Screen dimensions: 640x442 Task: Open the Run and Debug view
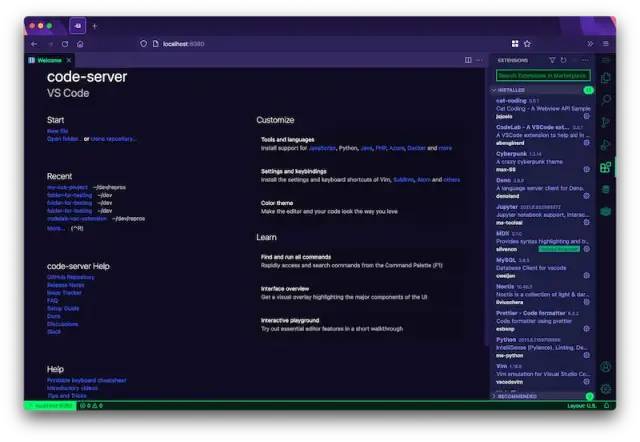tap(606, 144)
